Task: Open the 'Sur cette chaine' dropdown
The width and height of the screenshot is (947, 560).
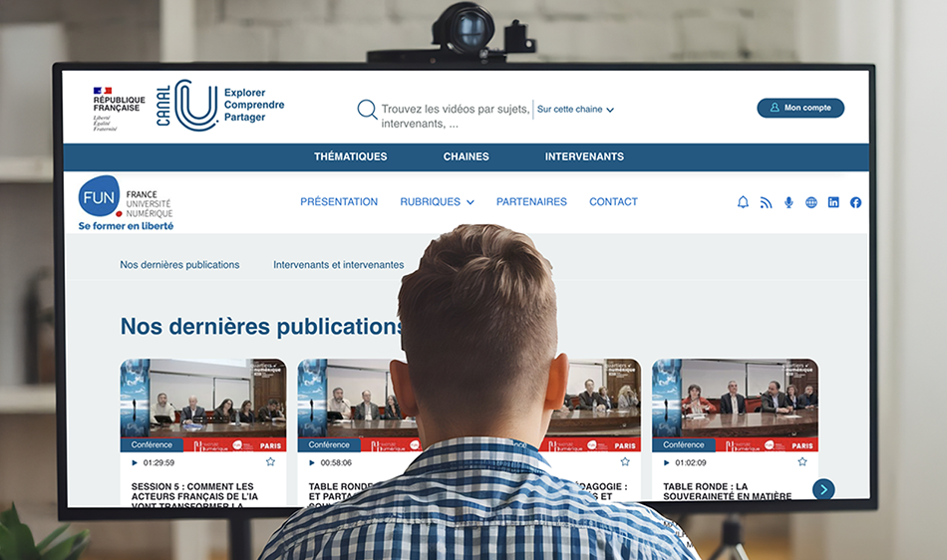Action: [x=575, y=110]
